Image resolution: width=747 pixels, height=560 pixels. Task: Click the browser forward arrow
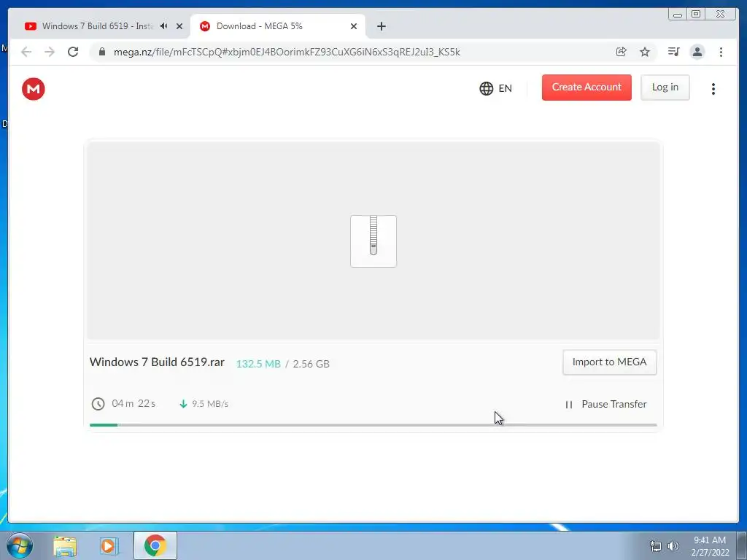click(50, 52)
